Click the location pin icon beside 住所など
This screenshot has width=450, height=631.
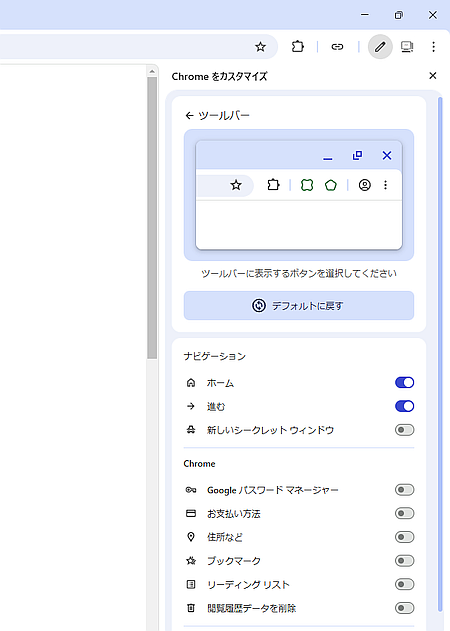(191, 537)
